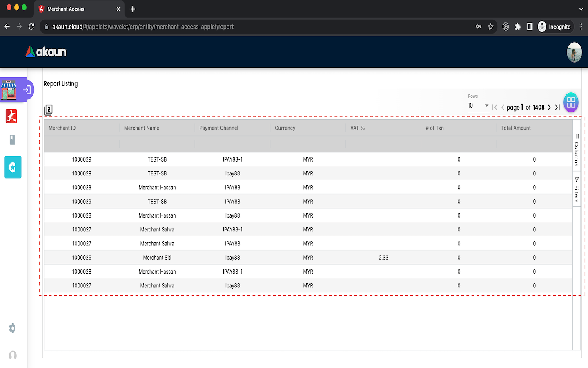Click the purple exit arrow icon
Viewport: 588px width, 368px height.
point(27,90)
